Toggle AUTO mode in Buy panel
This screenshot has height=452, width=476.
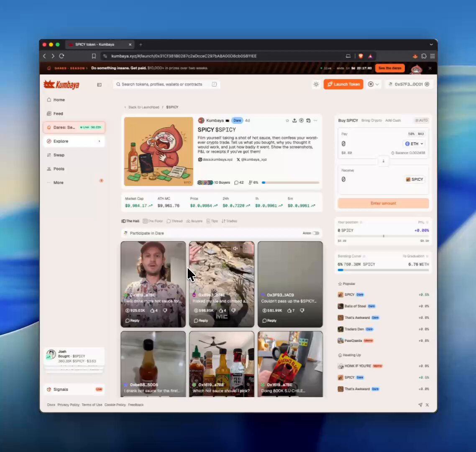point(421,121)
